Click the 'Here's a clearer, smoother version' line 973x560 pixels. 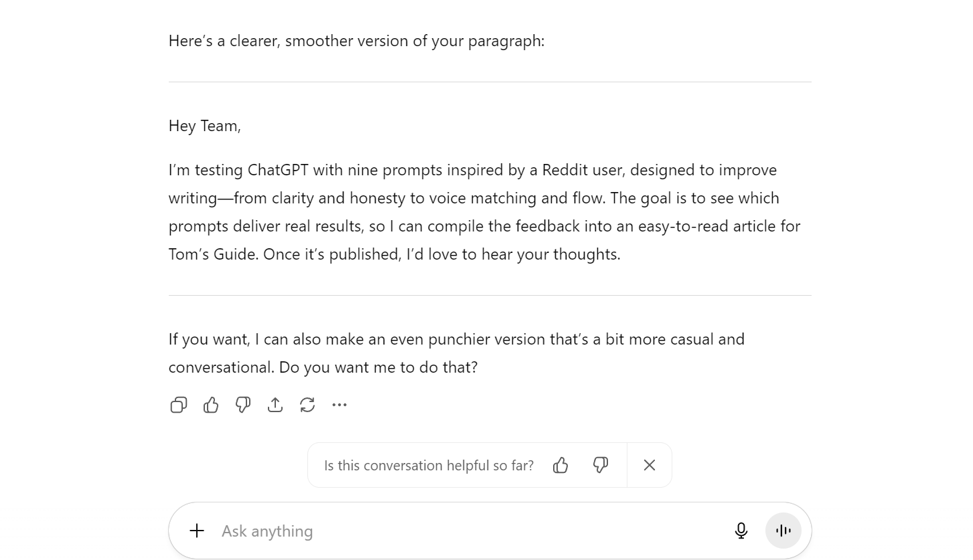[356, 41]
